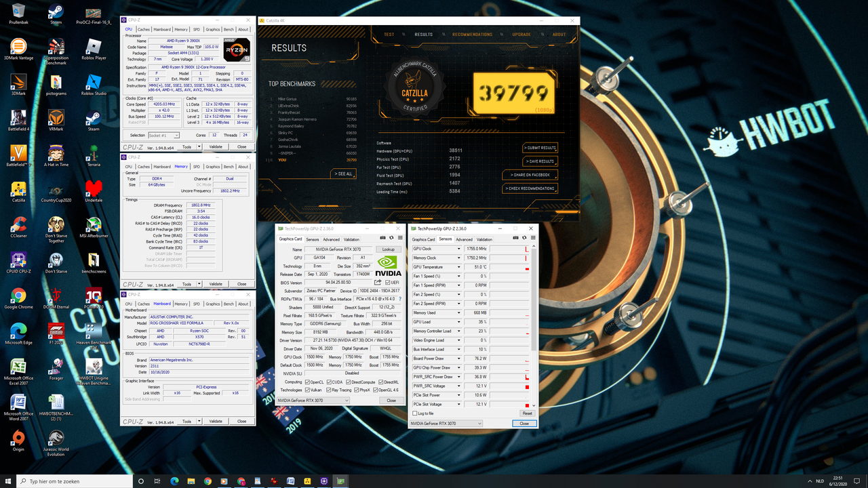Switch to TEST tab in Catzilla
The height and width of the screenshot is (488, 868).
pyautogui.click(x=389, y=35)
